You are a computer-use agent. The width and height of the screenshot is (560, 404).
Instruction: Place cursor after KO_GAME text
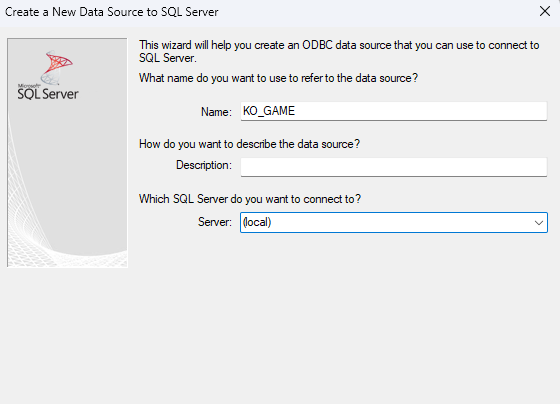pos(296,111)
